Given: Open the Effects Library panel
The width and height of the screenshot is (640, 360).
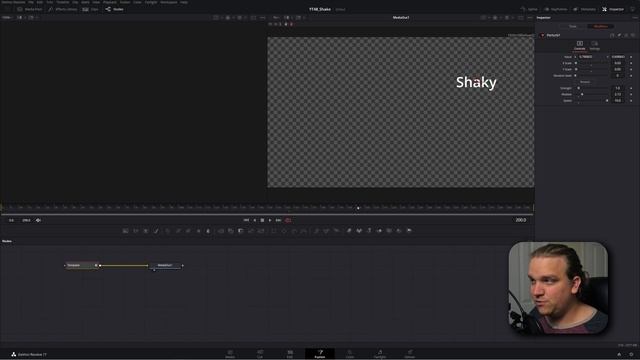Looking at the screenshot, I should tap(63, 9).
